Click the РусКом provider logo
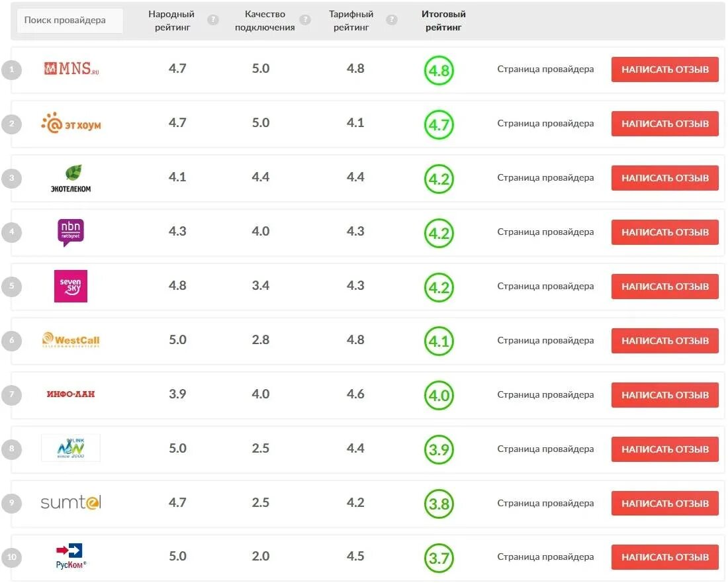 click(x=71, y=503)
